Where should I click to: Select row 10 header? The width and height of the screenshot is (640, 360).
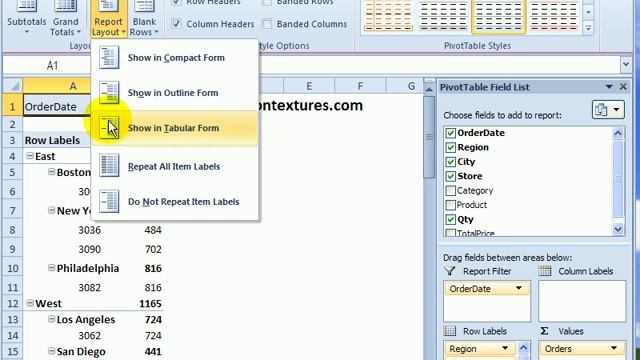click(13, 268)
